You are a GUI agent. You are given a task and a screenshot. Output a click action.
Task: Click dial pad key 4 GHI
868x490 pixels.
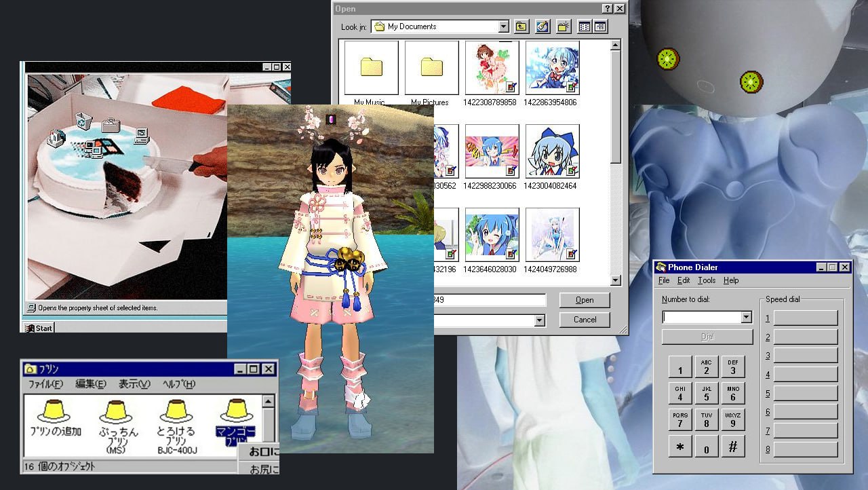pos(680,394)
